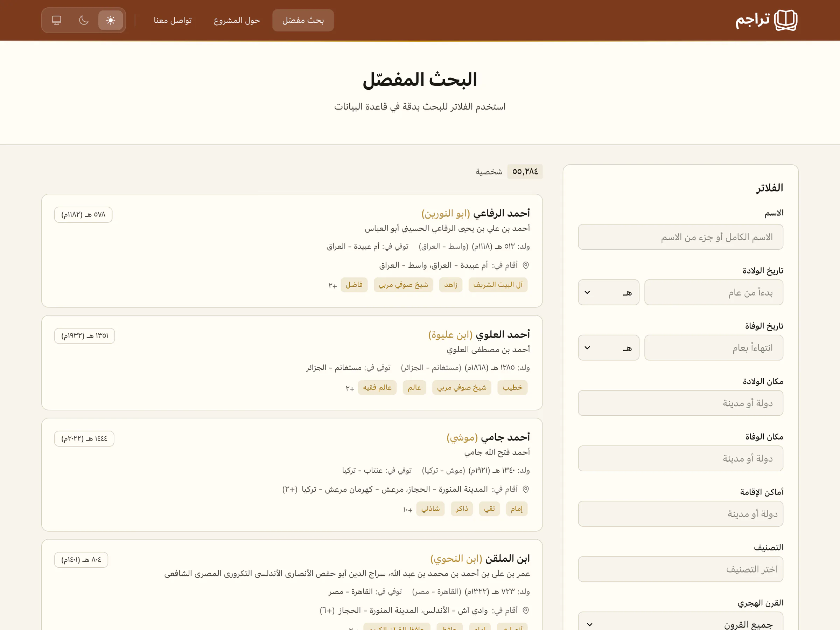Image resolution: width=840 pixels, height=630 pixels.
Task: Click the مكان الولادة city input field
Action: tap(680, 403)
